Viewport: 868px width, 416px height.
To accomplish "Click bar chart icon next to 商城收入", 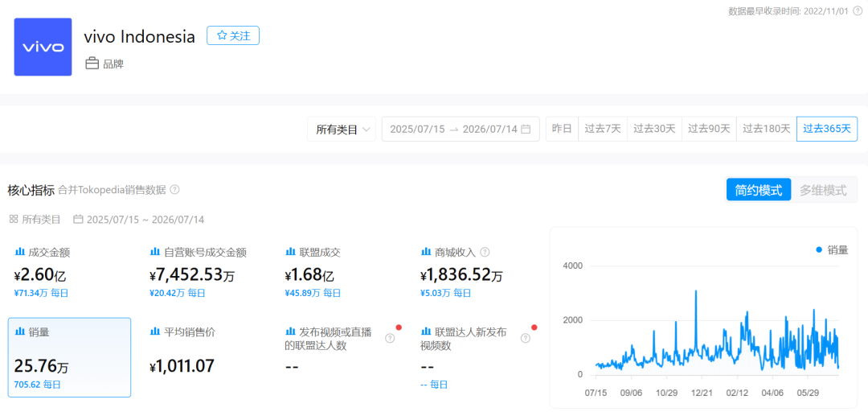I will (x=426, y=253).
